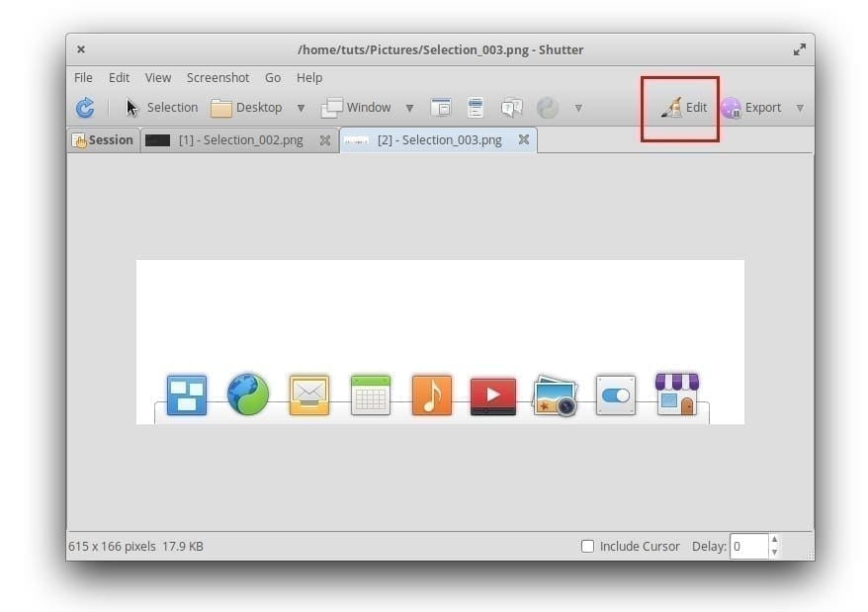The image size is (868, 612).
Task: Click the "17.9 KB" file size text
Action: tap(183, 546)
